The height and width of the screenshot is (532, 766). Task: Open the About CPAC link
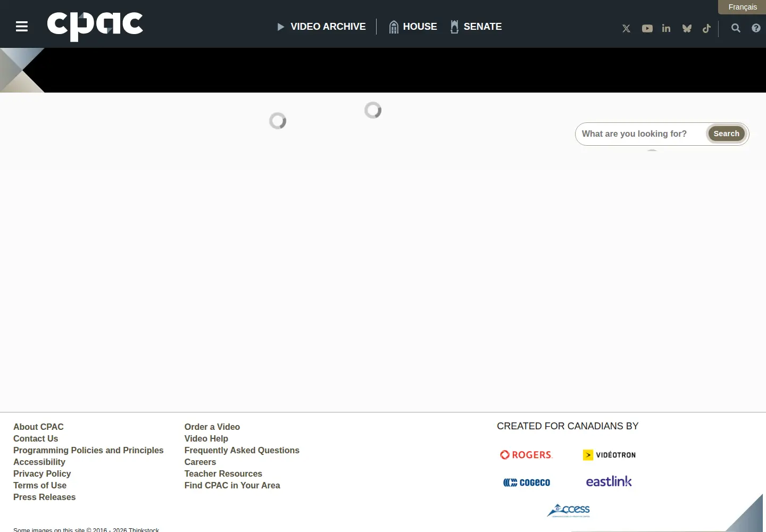38,427
